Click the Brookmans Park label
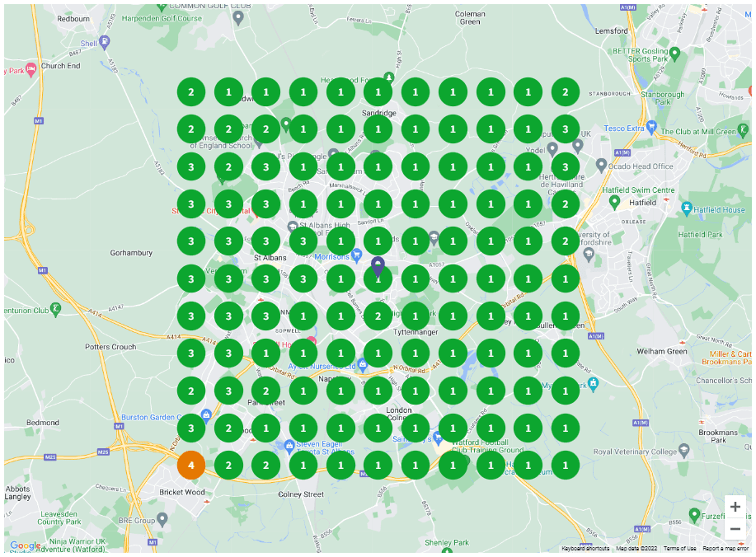Image resolution: width=756 pixels, height=557 pixels. tap(718, 436)
